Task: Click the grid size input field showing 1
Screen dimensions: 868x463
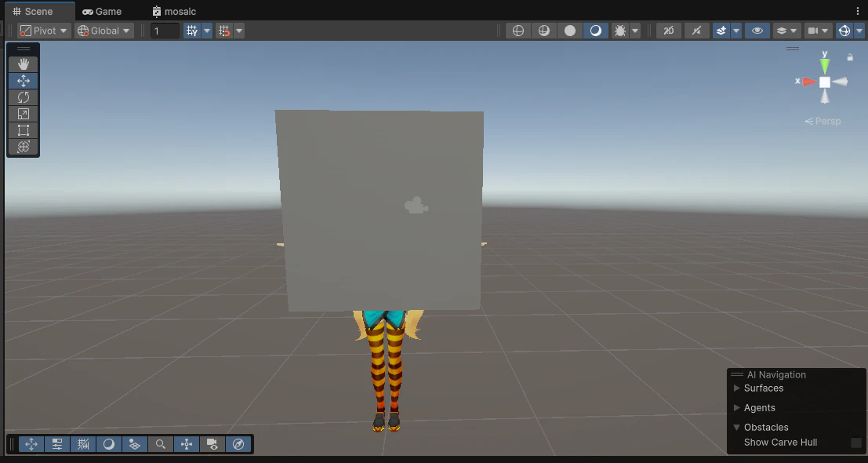Action: 165,31
